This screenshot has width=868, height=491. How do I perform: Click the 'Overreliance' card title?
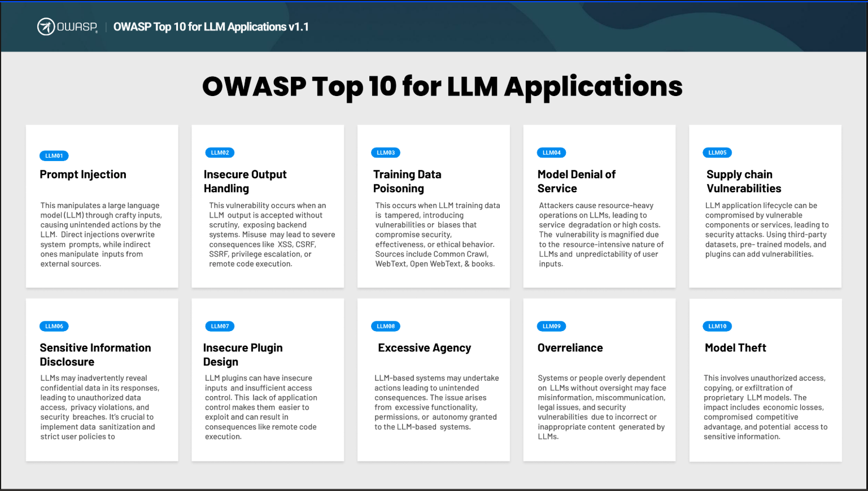(570, 348)
